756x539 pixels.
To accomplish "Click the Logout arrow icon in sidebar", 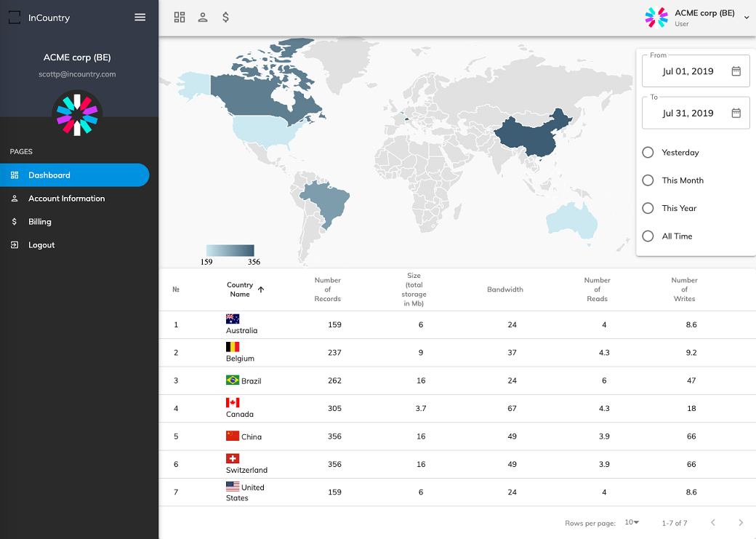I will [x=15, y=244].
